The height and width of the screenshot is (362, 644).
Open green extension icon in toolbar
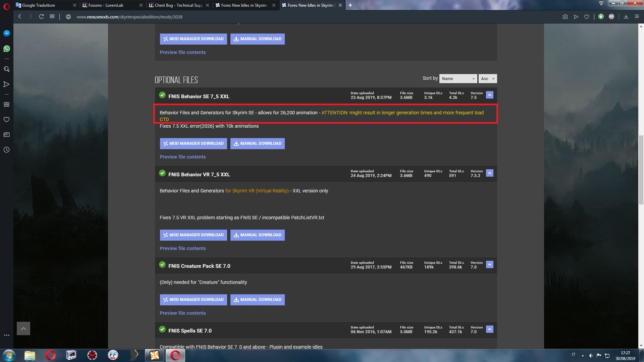coord(601,16)
